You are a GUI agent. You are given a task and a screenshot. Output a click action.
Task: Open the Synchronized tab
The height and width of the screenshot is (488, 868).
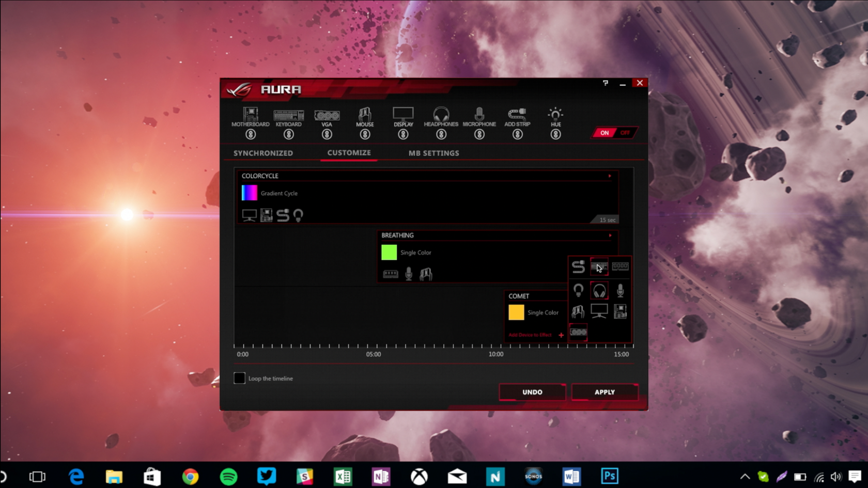click(263, 153)
